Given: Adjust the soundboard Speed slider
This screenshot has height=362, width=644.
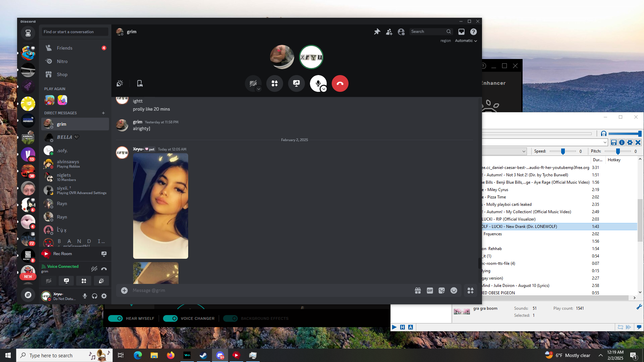Looking at the screenshot, I should point(563,151).
